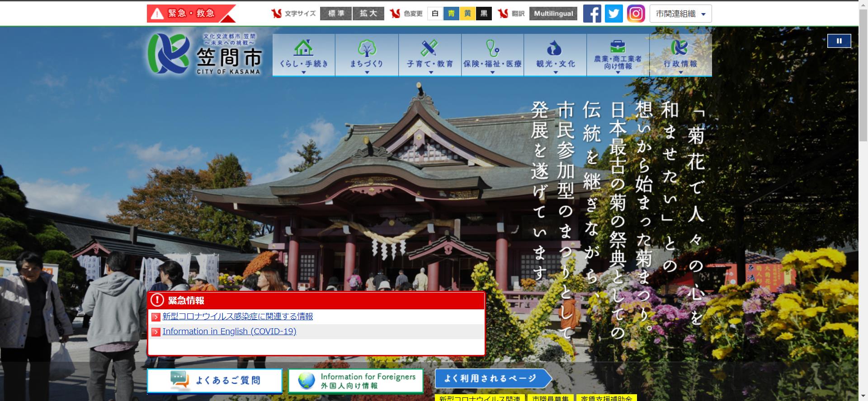
Task: Click the exclamation icon beside 緊急情報
Action: pos(157,300)
